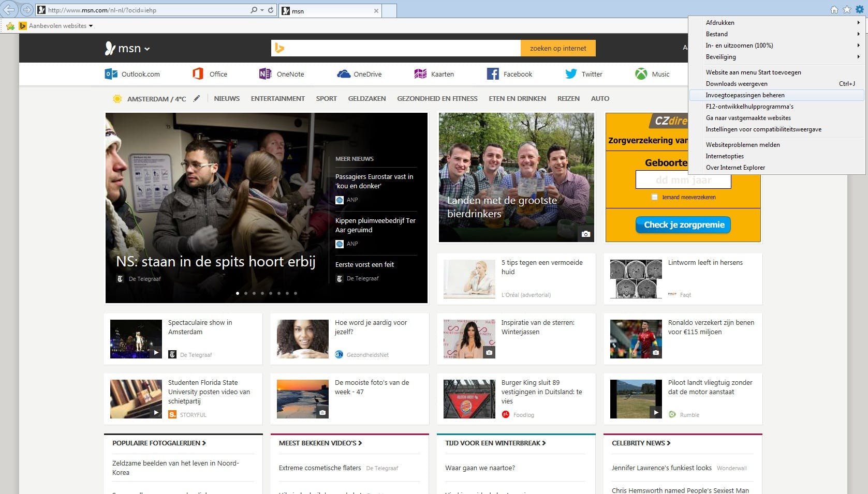Choose Over Internet Explorer menu item
Screen dimensions: 868x494
pos(777,168)
